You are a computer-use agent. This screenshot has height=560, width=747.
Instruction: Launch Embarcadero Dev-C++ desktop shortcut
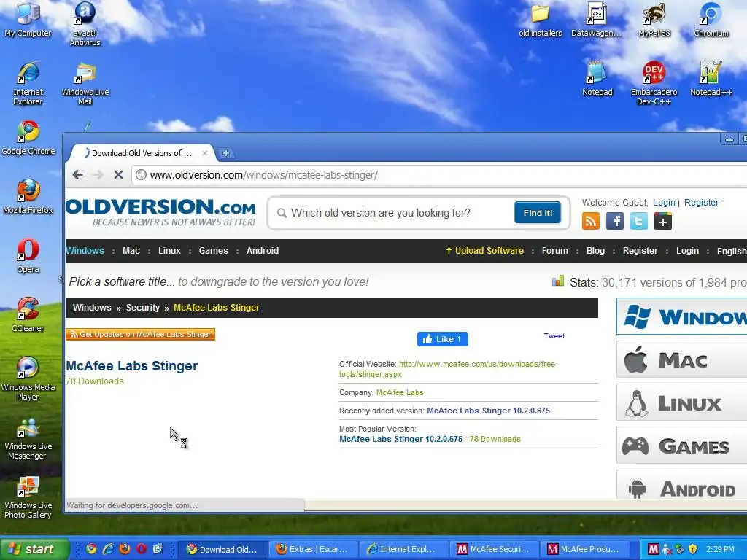point(654,83)
